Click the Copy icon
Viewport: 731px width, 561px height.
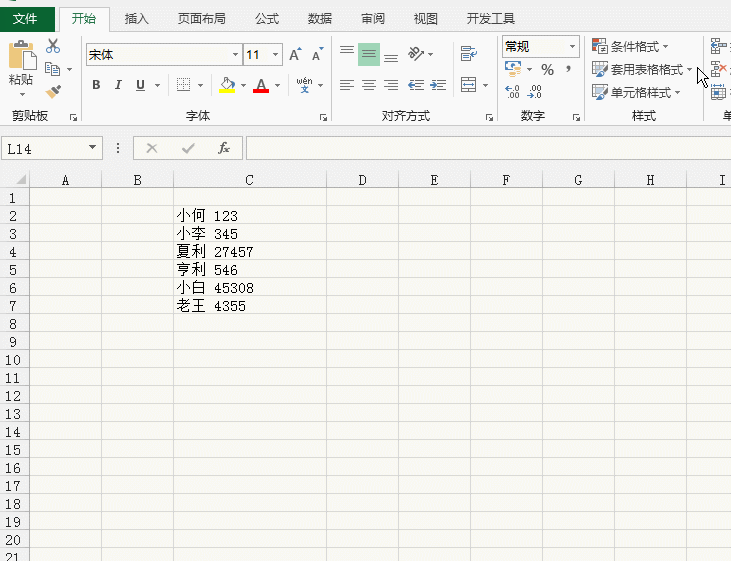coord(52,69)
